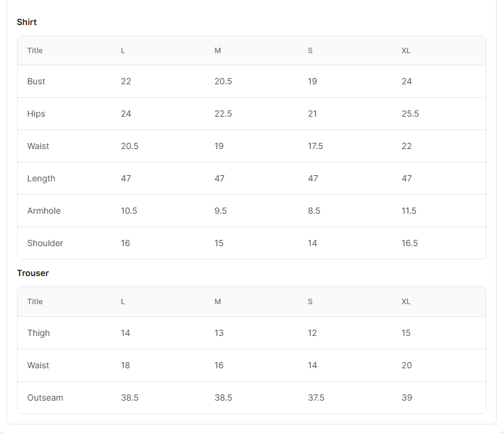Click the Shoulder value for size S
Image resolution: width=504 pixels, height=433 pixels.
click(x=312, y=243)
